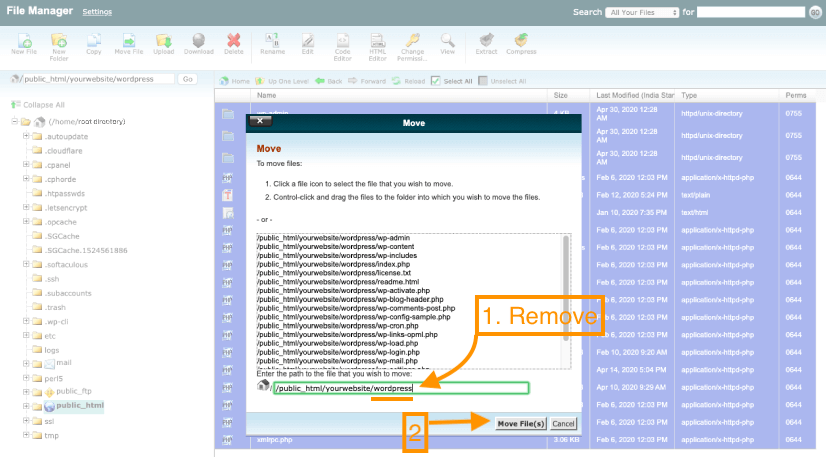The image size is (826, 457).
Task: Click the home icon in Move dialog
Action: (263, 386)
